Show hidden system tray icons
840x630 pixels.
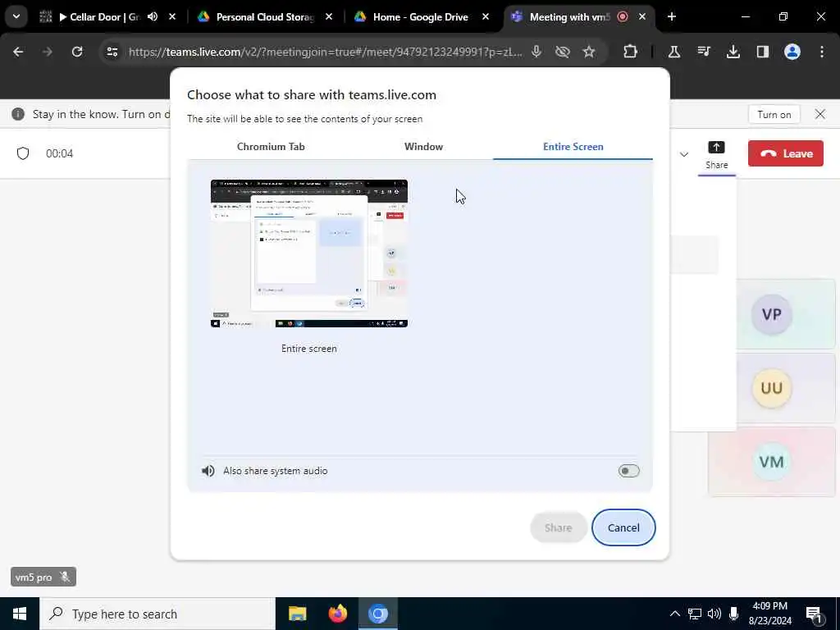click(x=674, y=614)
